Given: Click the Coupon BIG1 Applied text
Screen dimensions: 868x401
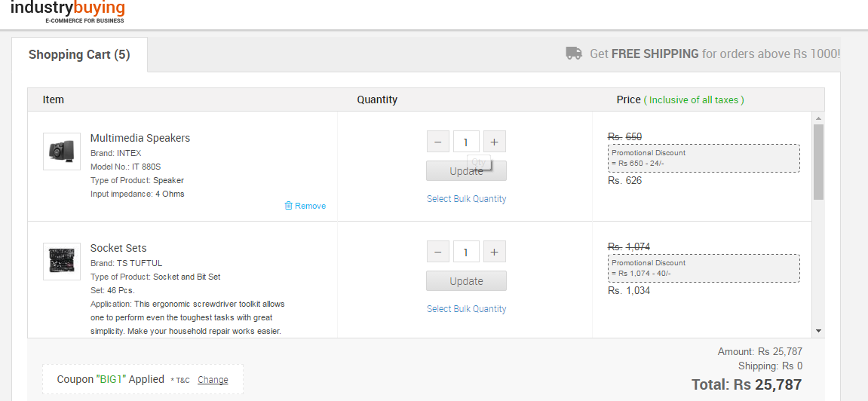Looking at the screenshot, I should pos(111,379).
